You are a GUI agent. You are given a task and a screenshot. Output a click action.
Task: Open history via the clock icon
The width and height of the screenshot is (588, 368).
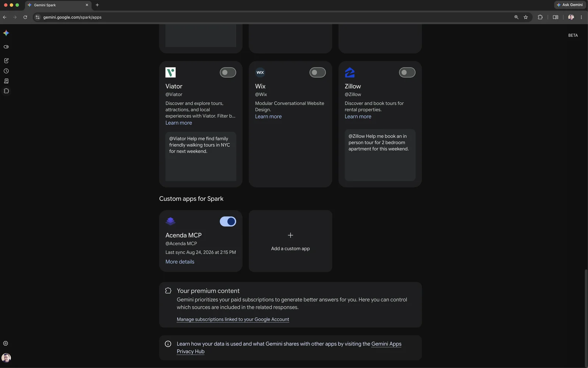tap(6, 71)
